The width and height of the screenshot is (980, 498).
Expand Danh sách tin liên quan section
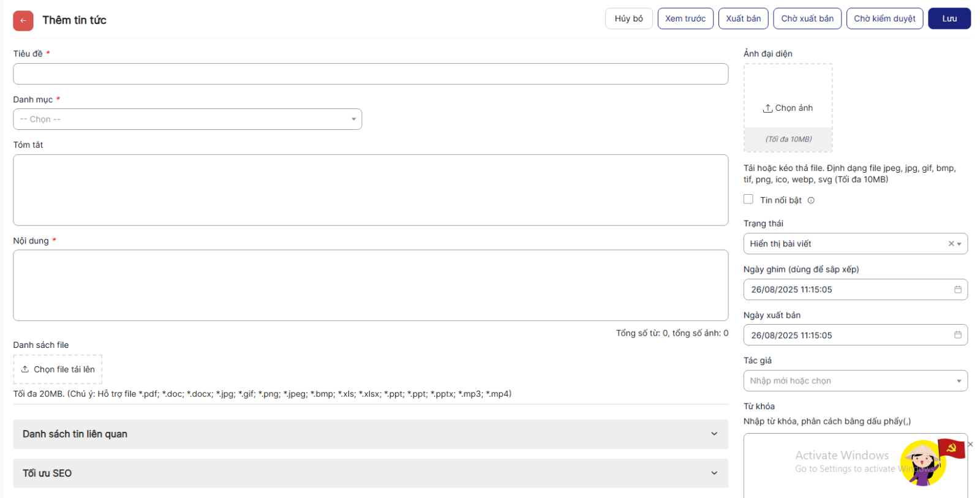(370, 434)
